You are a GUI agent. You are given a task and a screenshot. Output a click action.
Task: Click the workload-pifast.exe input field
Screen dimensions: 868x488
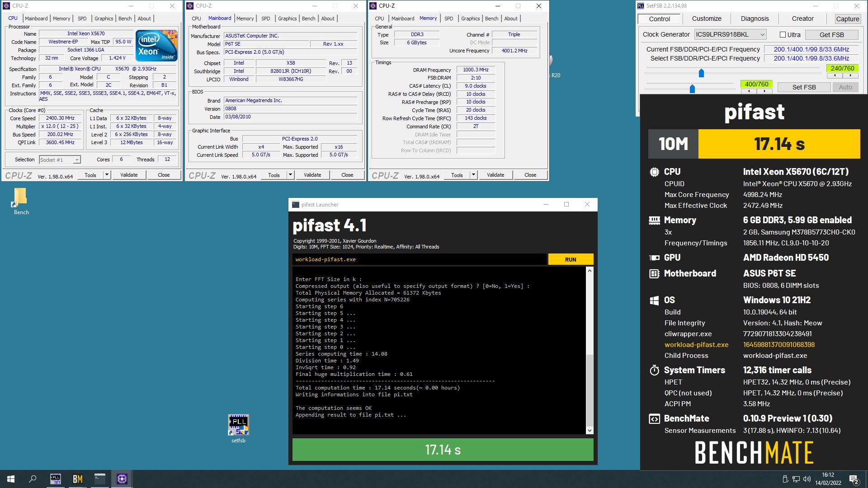tap(419, 259)
